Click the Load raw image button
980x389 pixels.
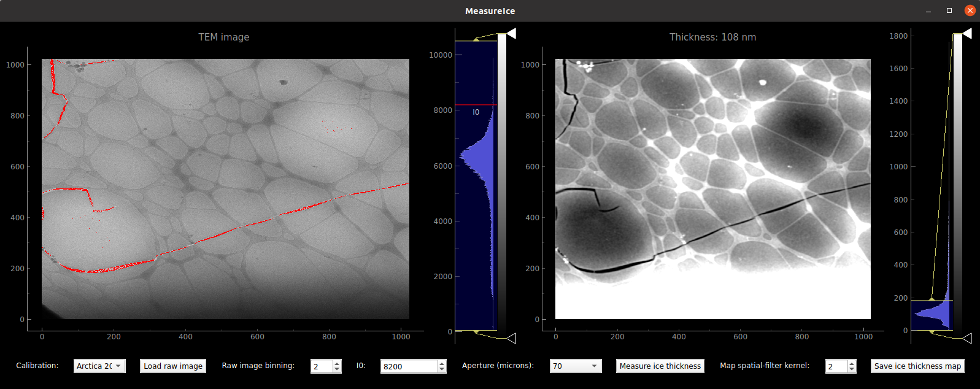coord(173,366)
